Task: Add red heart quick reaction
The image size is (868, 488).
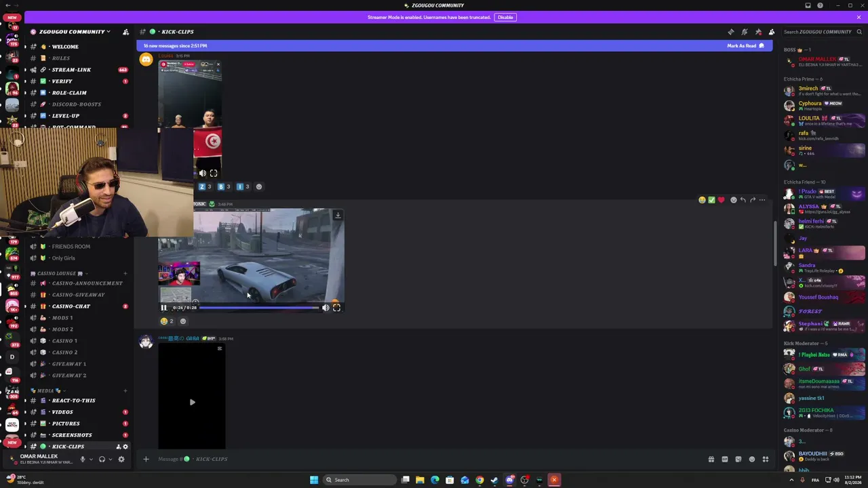Action: pos(721,200)
